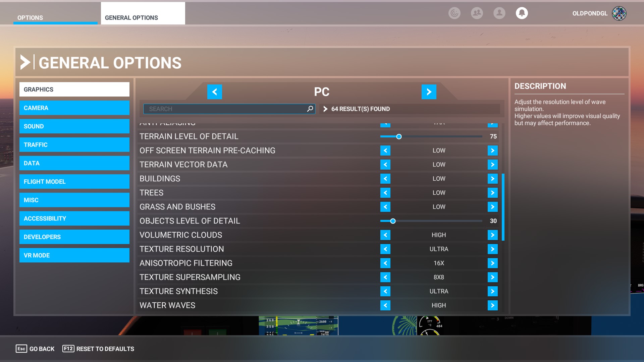Viewport: 644px width, 362px height.
Task: Open the multiplayer group icon
Action: click(477, 13)
